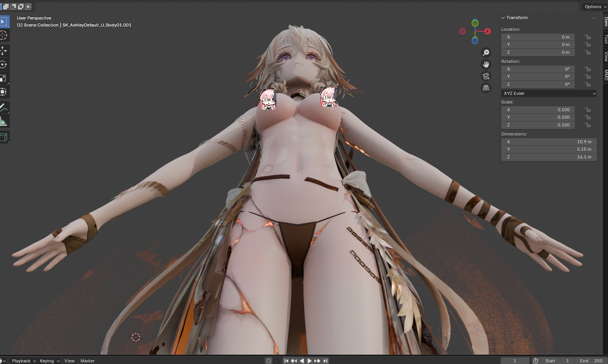
Task: Click the hand pan-view button
Action: tap(486, 64)
